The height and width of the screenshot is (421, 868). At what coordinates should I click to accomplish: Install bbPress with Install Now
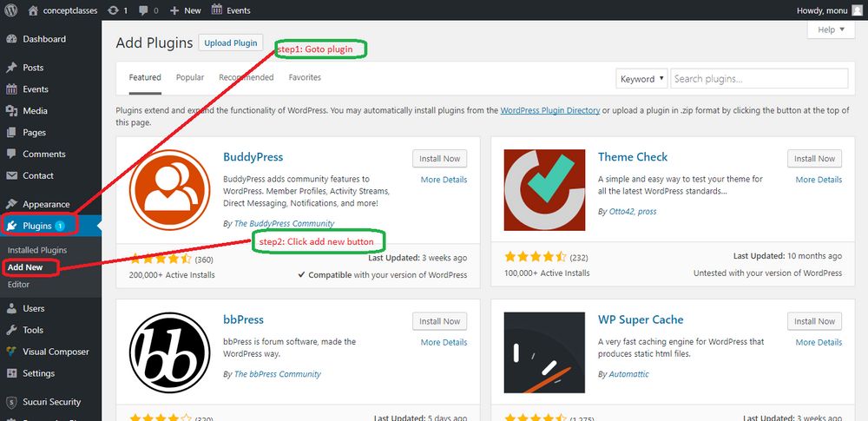(439, 321)
